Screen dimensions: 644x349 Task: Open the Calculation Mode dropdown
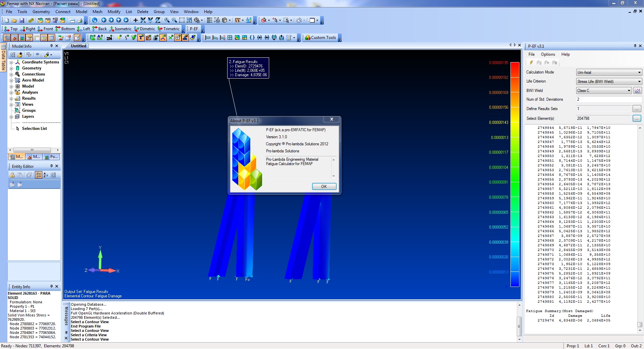(609, 72)
